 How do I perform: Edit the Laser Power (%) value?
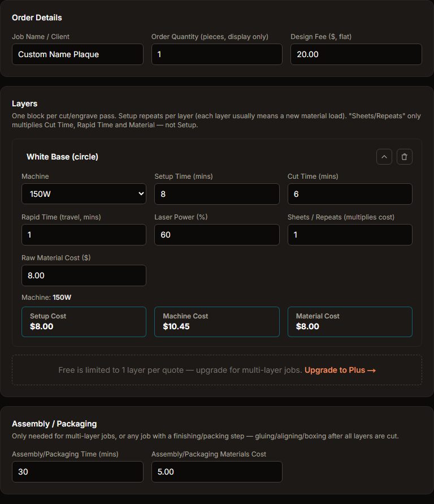coord(216,235)
